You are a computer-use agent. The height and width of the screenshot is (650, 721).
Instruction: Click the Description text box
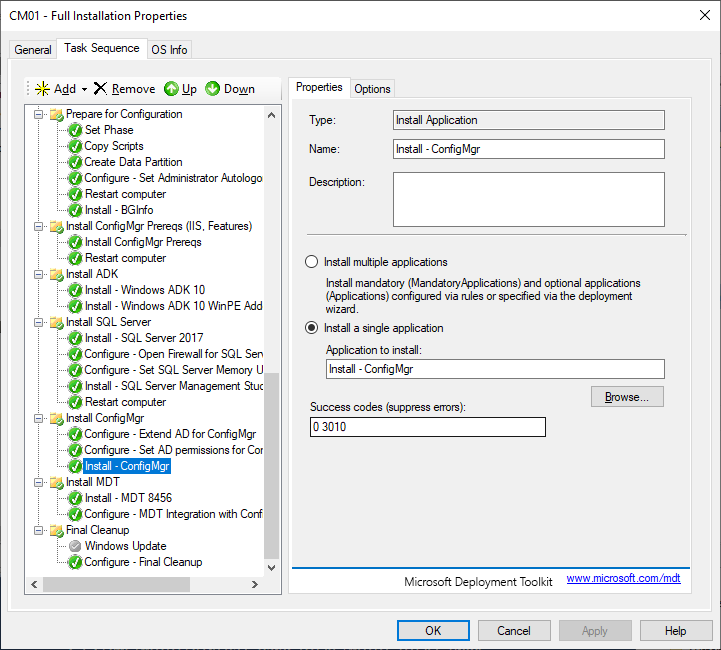528,200
